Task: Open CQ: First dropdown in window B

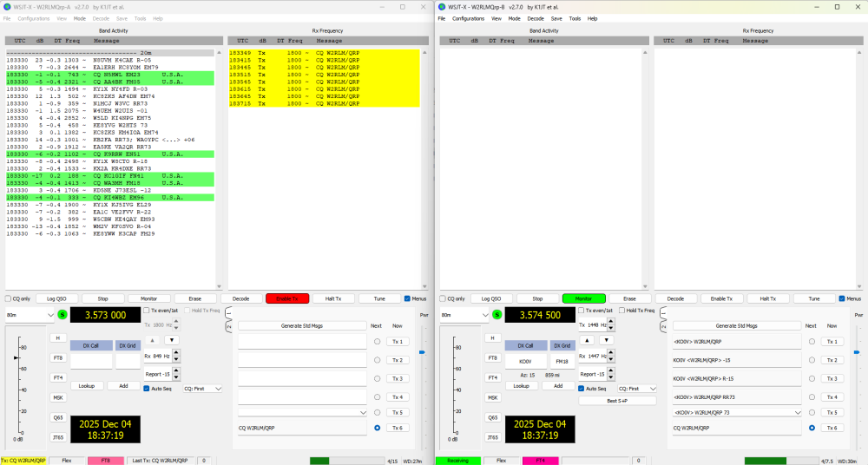Action: (x=637, y=389)
